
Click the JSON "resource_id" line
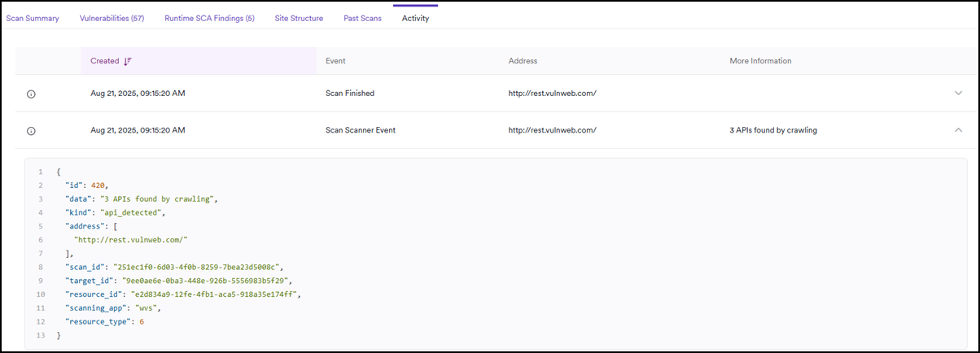coord(184,294)
